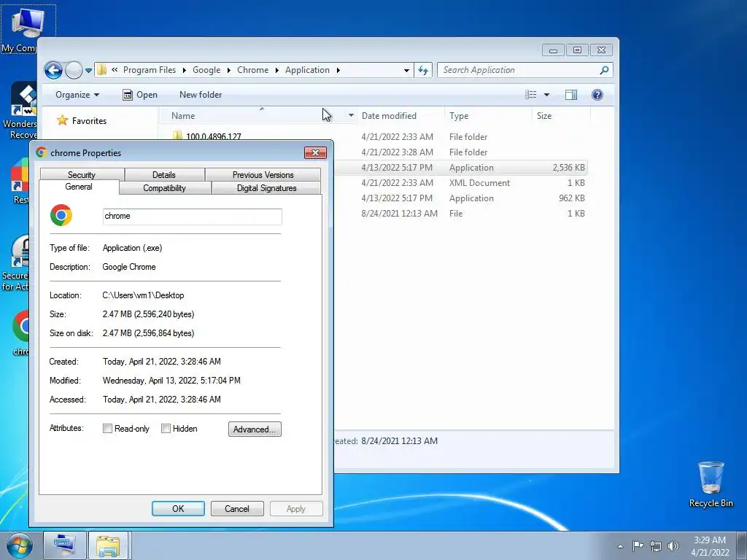Open recent locations dropdown beside navigation arrows
The height and width of the screenshot is (560, 747).
[x=88, y=71]
